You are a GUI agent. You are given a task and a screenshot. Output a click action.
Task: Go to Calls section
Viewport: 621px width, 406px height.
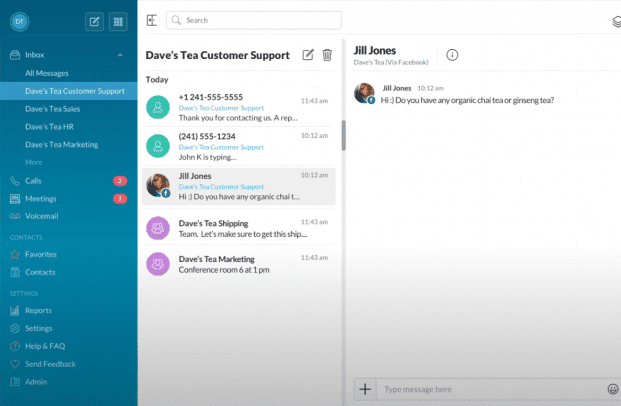pyautogui.click(x=33, y=181)
